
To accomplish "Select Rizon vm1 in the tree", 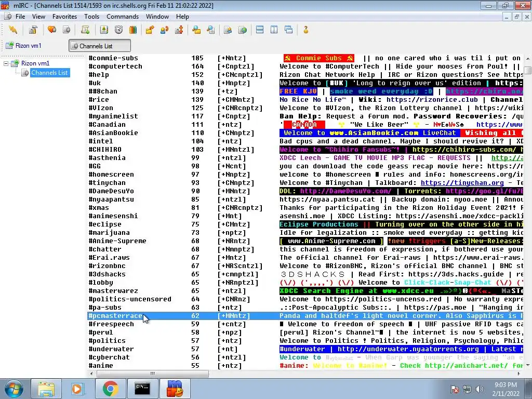I will coord(35,63).
